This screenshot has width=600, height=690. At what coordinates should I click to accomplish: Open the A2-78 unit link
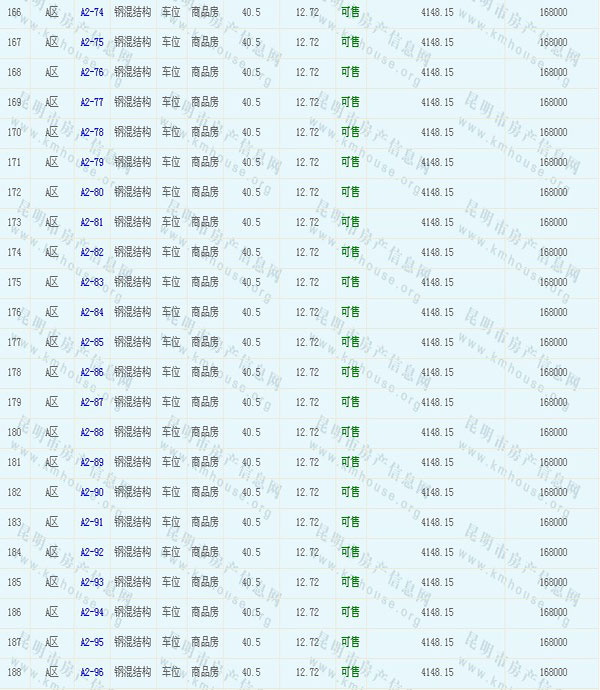click(91, 132)
